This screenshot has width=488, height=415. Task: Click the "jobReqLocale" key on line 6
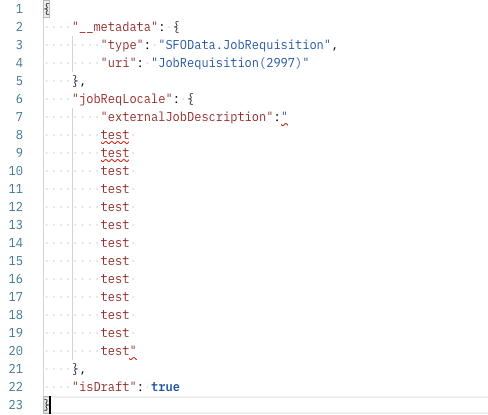[122, 99]
